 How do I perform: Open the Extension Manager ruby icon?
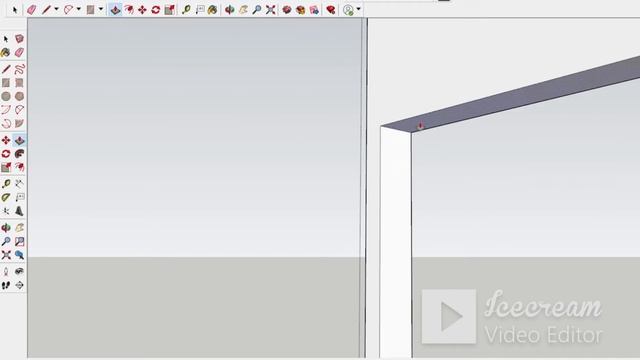pyautogui.click(x=331, y=9)
